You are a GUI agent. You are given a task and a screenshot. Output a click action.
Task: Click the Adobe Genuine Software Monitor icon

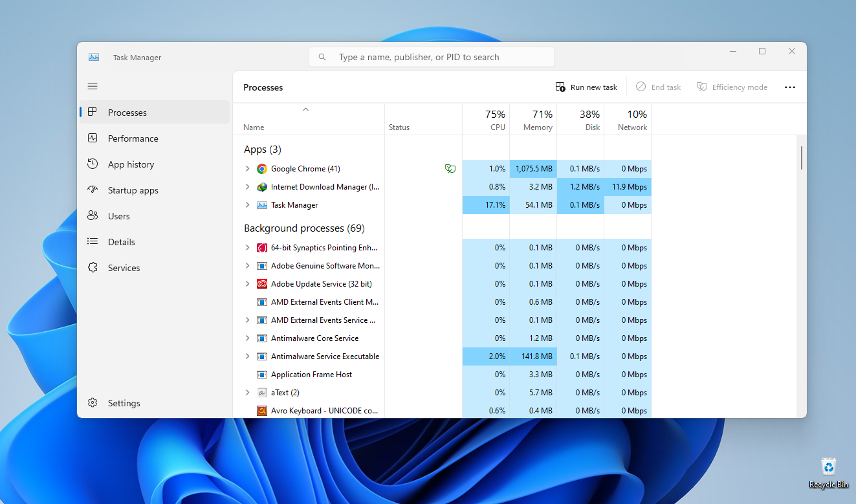coord(262,266)
